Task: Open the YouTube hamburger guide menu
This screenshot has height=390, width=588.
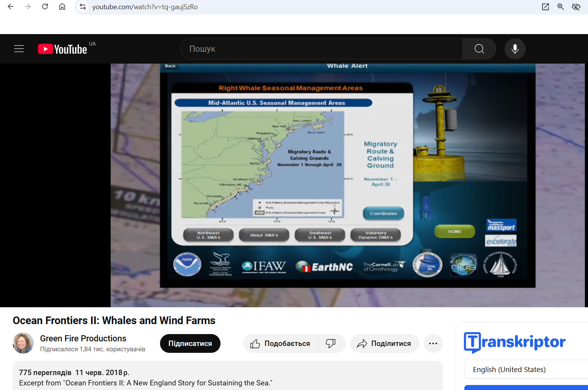Action: (19, 49)
